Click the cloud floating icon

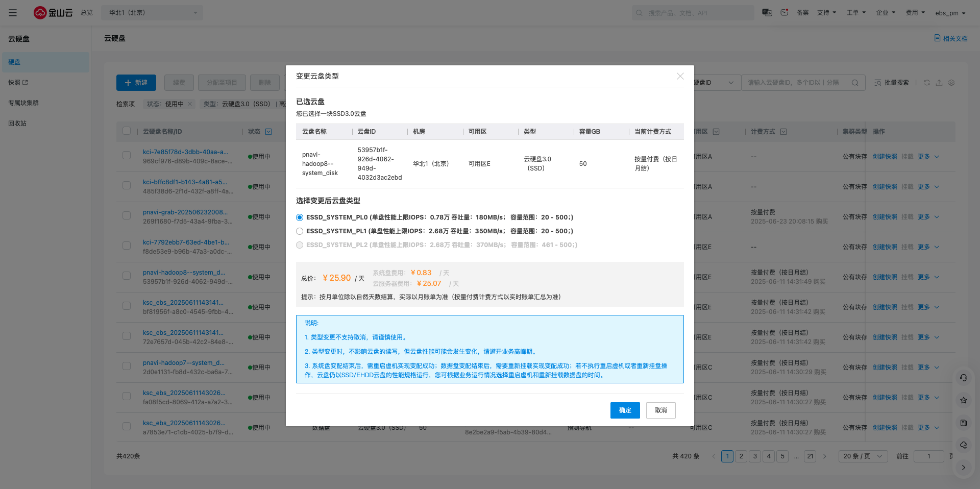click(964, 445)
